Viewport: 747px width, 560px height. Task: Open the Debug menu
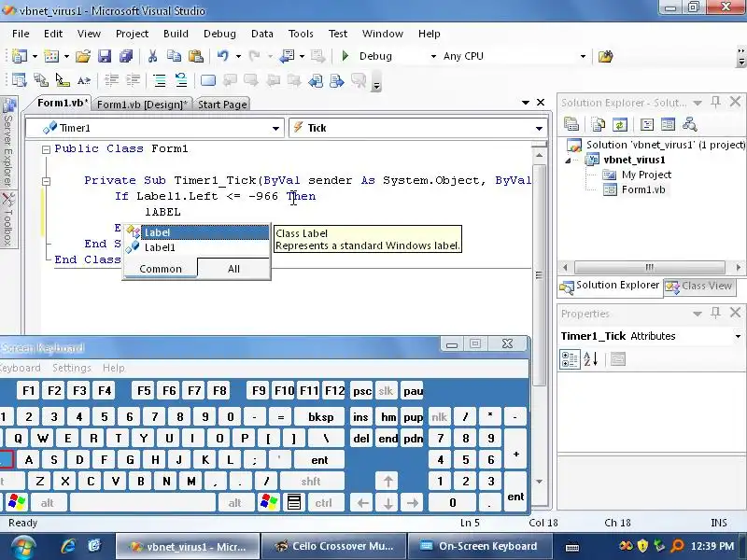(219, 34)
